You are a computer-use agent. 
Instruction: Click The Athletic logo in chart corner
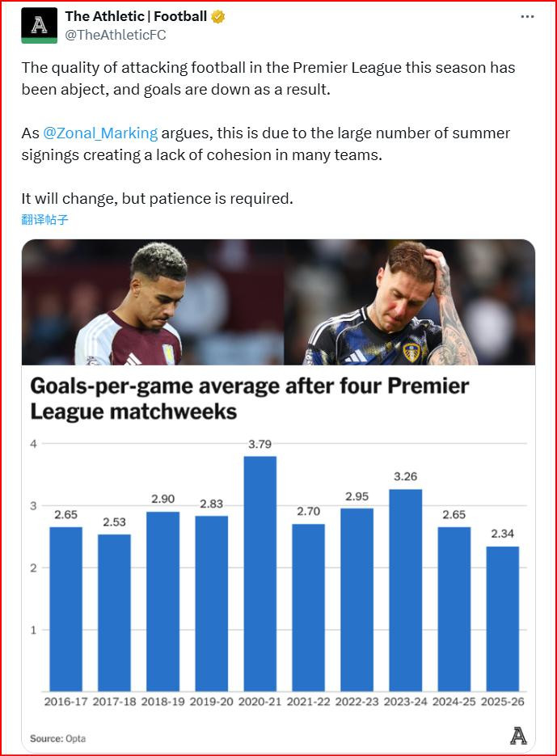click(x=518, y=736)
